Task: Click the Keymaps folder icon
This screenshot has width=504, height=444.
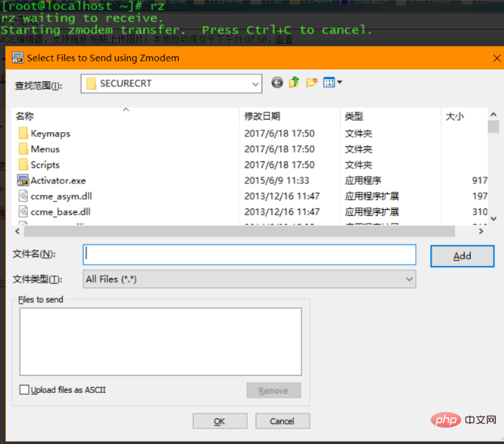Action: pos(23,133)
